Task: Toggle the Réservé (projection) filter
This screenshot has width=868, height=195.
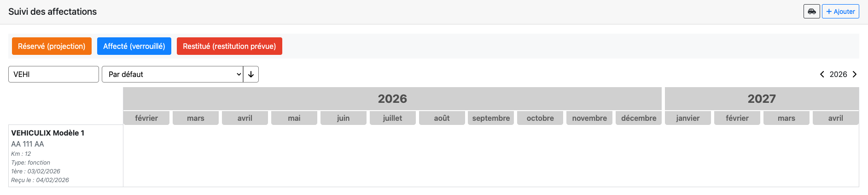Action: click(x=52, y=46)
